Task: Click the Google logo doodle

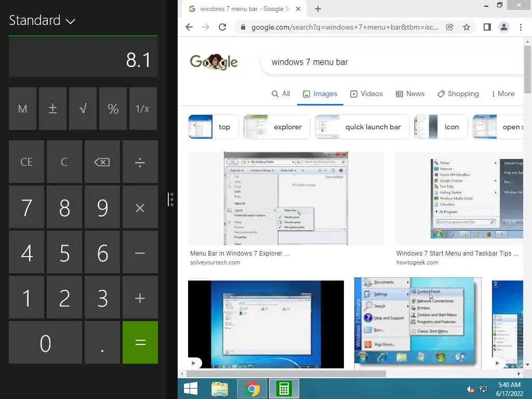Action: (x=214, y=62)
